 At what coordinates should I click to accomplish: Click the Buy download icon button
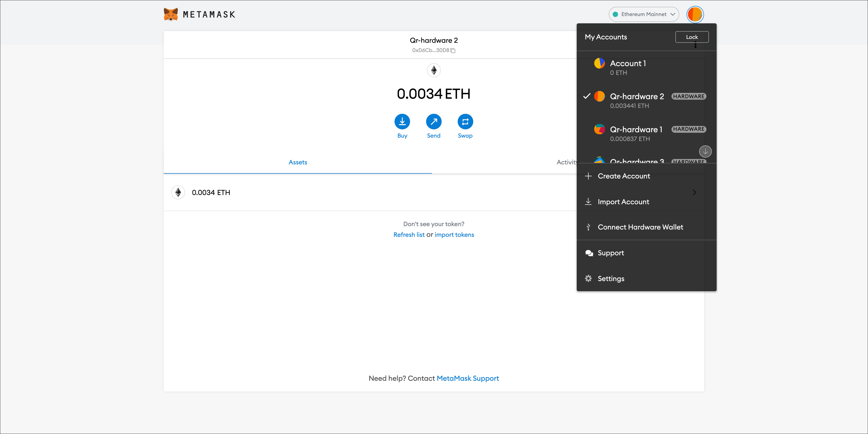tap(402, 121)
